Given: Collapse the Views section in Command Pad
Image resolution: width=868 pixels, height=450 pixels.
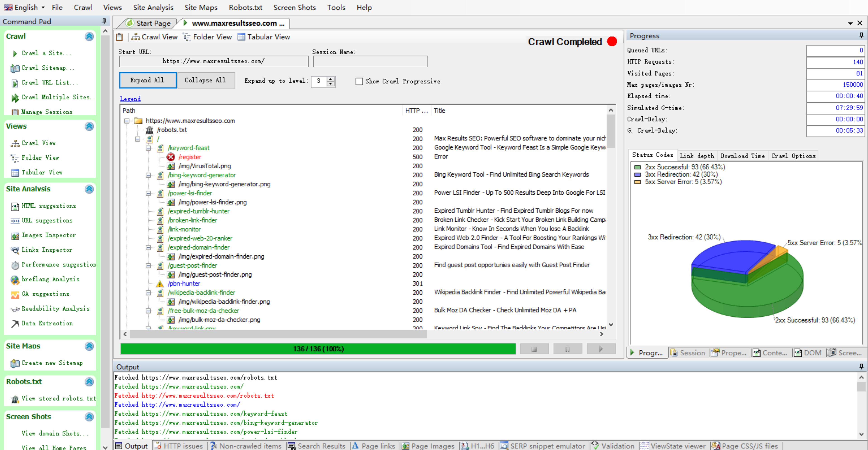Looking at the screenshot, I should click(x=89, y=126).
